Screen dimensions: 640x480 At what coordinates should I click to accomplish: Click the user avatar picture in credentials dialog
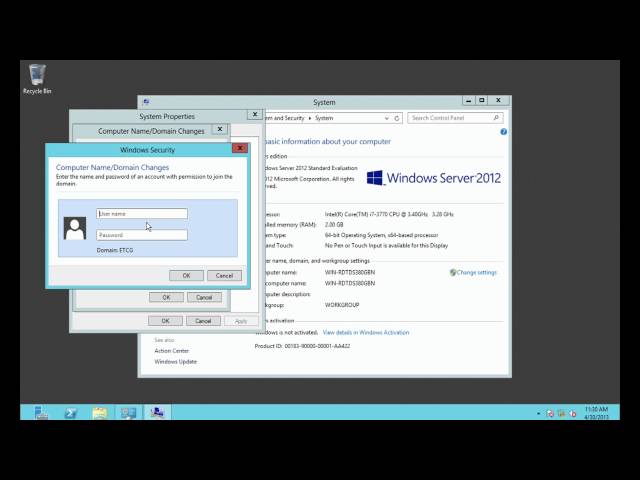(x=75, y=228)
